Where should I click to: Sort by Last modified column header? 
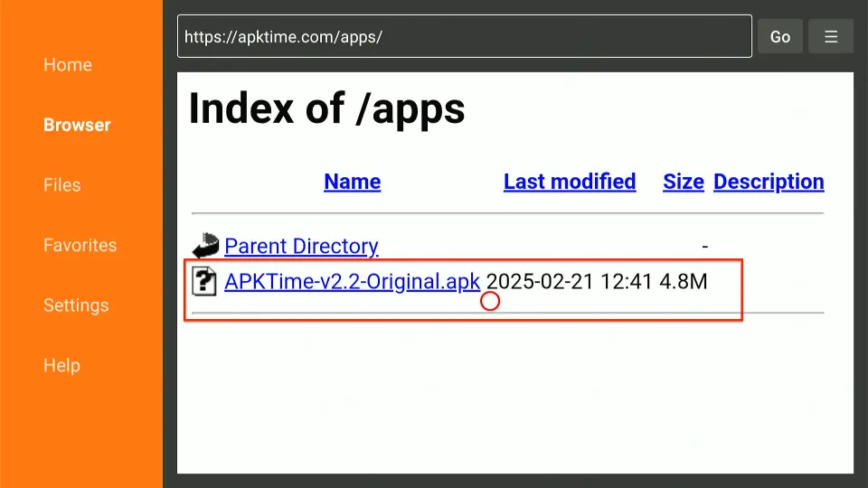[570, 182]
